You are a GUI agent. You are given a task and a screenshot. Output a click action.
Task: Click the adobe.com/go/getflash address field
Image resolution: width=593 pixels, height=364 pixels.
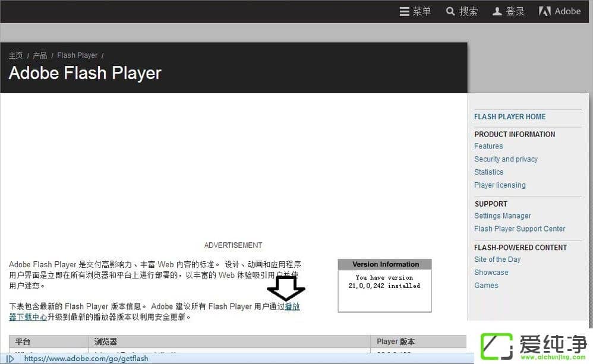[x=86, y=358]
